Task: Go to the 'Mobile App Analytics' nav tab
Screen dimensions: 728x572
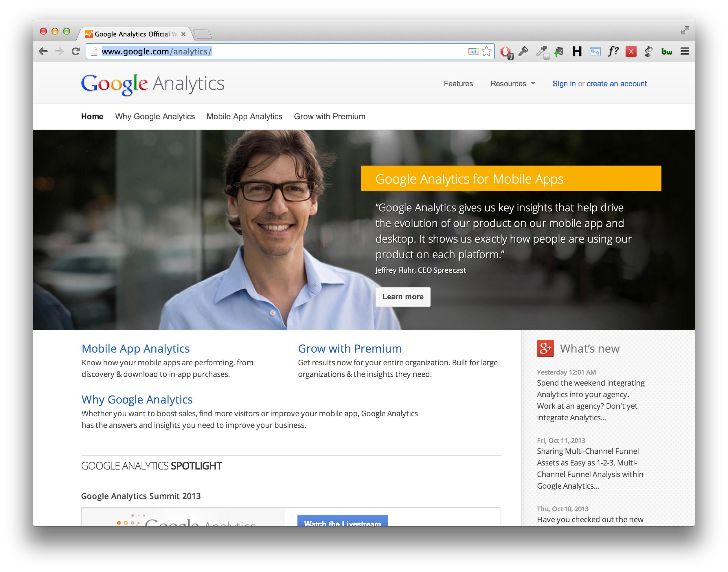Action: [244, 117]
